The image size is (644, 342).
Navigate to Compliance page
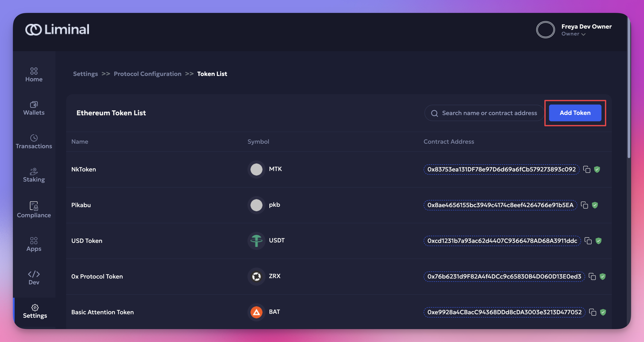[34, 210]
